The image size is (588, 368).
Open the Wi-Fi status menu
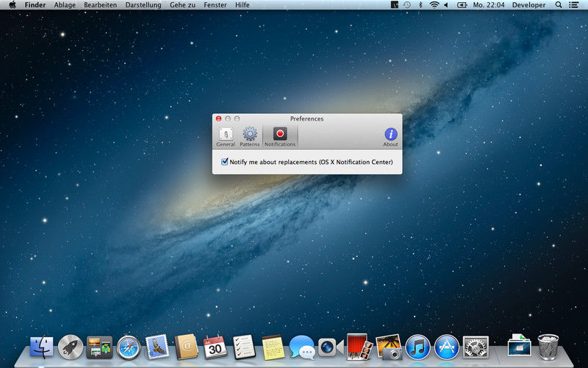[x=434, y=5]
